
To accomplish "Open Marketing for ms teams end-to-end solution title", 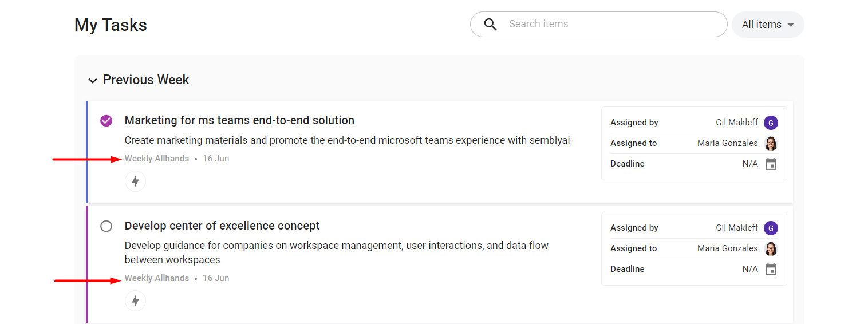I will tap(239, 121).
